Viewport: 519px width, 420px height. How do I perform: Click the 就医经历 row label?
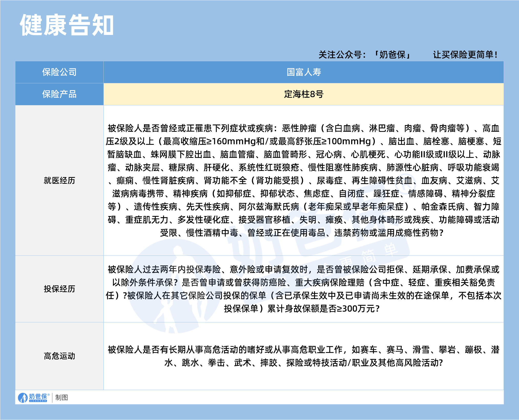[x=59, y=180]
